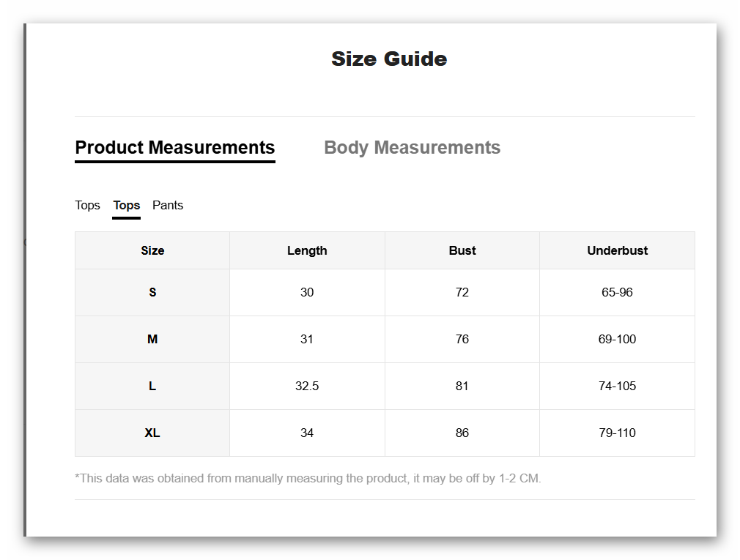Image resolution: width=740 pixels, height=560 pixels.
Task: Select the M size row label
Action: tap(152, 339)
